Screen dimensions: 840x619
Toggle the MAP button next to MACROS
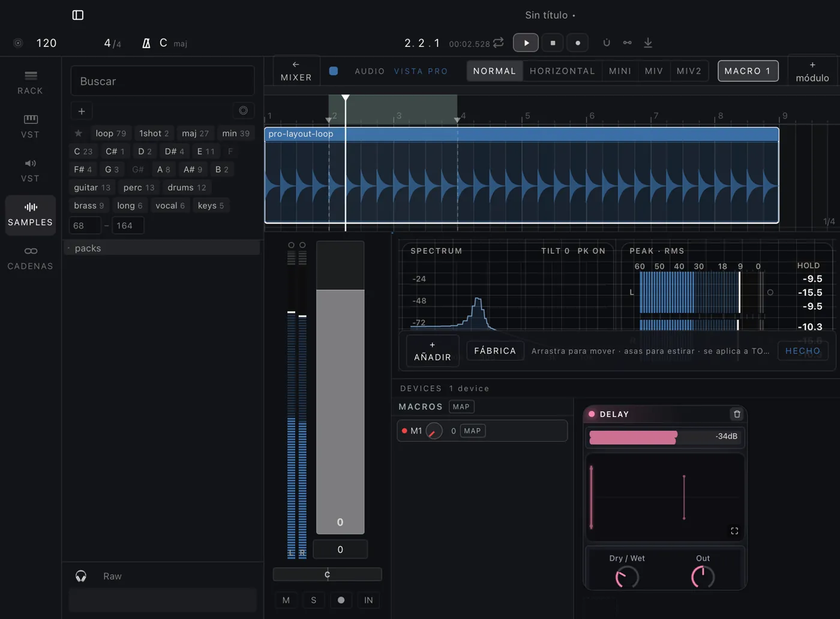(461, 407)
